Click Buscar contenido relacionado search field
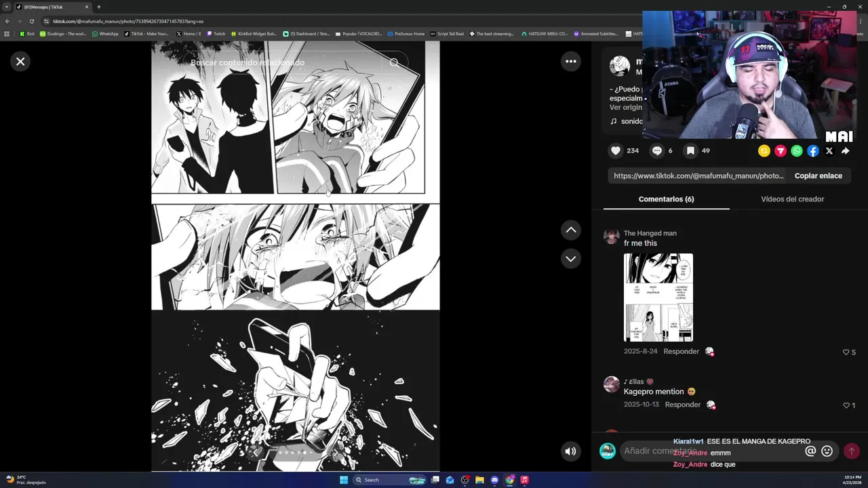The width and height of the screenshot is (868, 488). (x=285, y=62)
